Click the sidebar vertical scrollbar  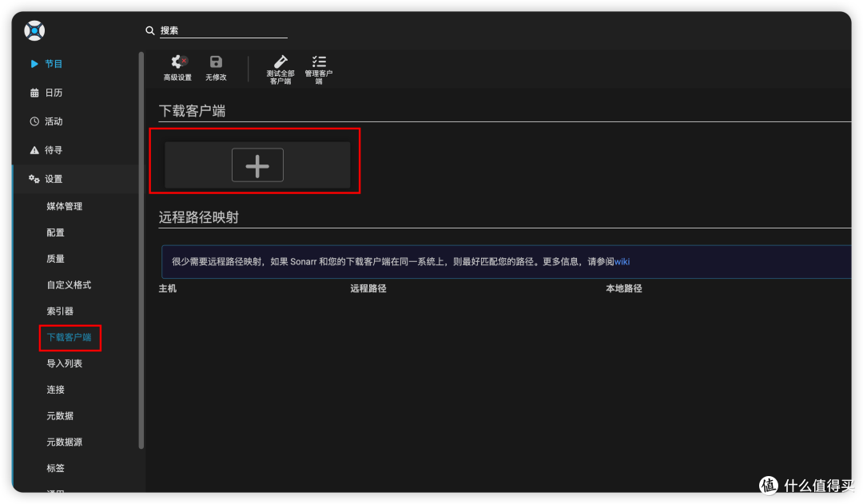pos(141,250)
